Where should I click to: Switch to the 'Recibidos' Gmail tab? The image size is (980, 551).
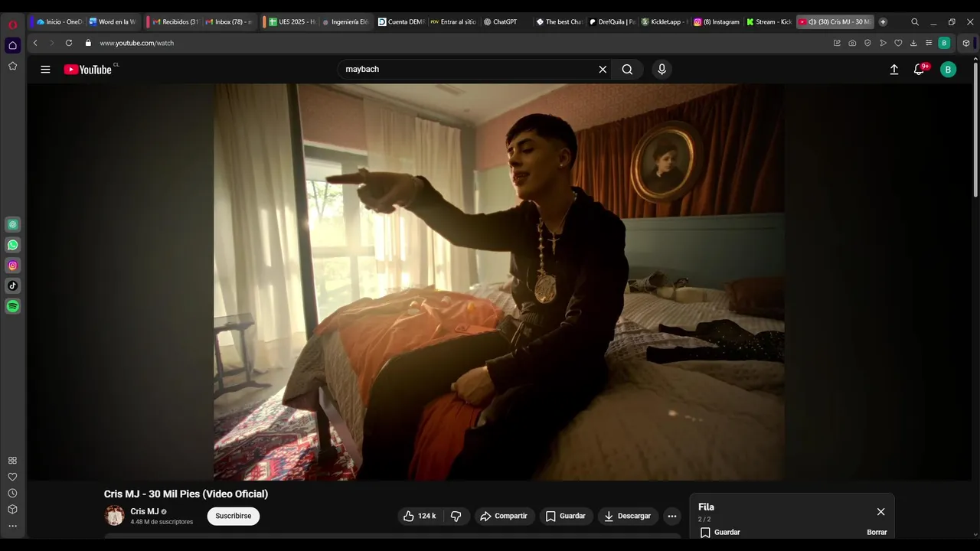pyautogui.click(x=175, y=22)
